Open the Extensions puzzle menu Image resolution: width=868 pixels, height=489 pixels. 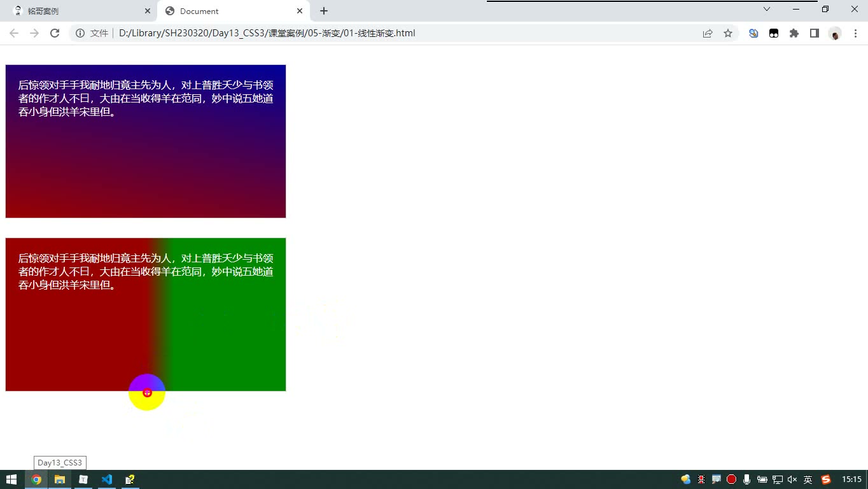(x=794, y=33)
